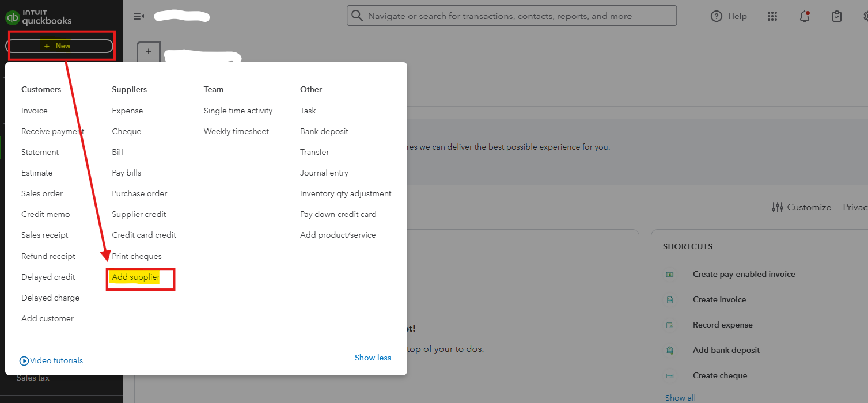The height and width of the screenshot is (403, 868).
Task: Select Credit memo
Action: coord(46,214)
